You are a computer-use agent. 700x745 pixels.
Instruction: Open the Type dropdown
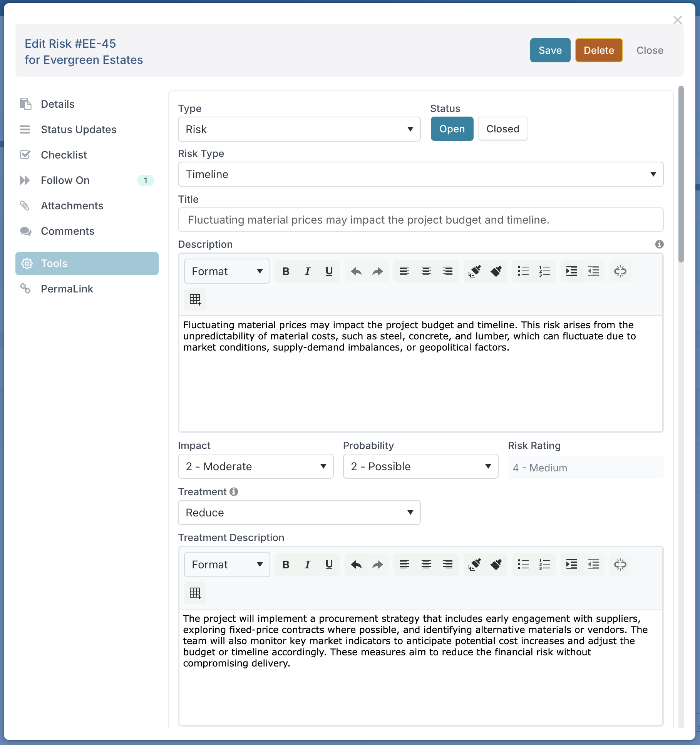[x=299, y=129]
